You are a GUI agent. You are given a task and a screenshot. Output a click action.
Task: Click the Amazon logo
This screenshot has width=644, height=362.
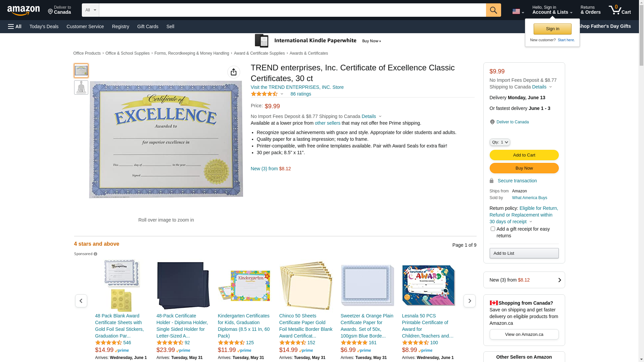(23, 10)
